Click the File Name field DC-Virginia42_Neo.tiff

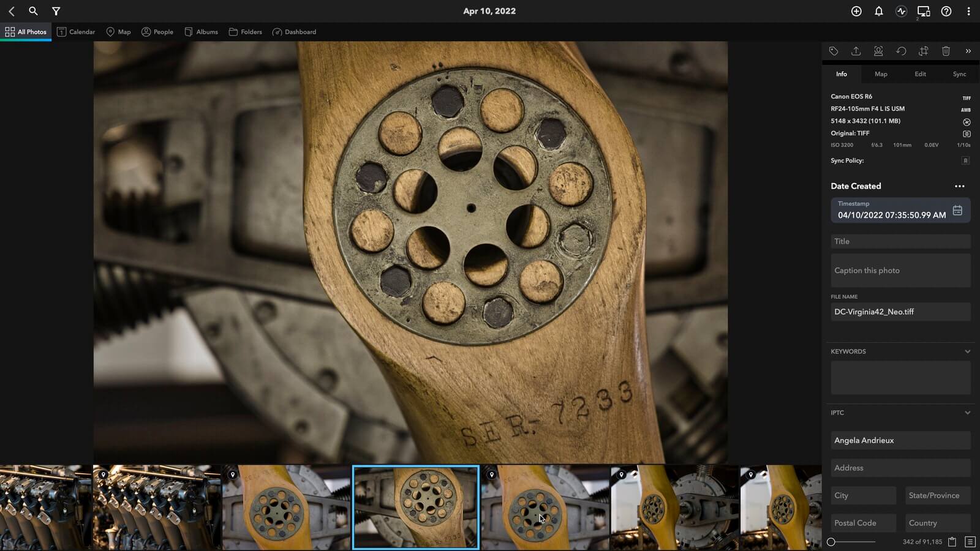900,312
